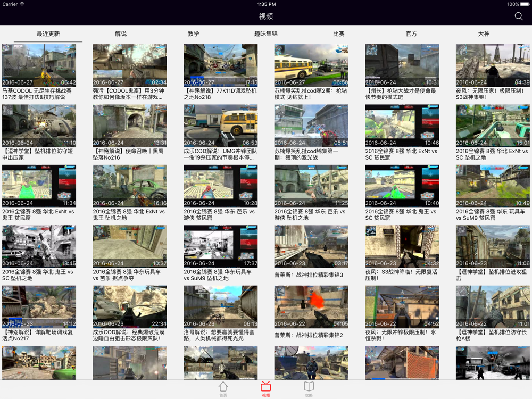The width and height of the screenshot is (532, 399).
Task: Select title 洛哥解说：想要赢就要懂得套路
Action: (219, 336)
